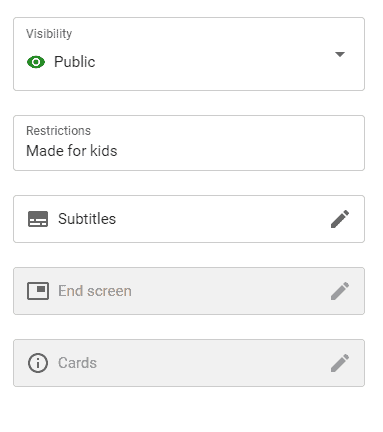The width and height of the screenshot is (383, 432).
Task: Select the Public visibility value text
Action: click(75, 62)
